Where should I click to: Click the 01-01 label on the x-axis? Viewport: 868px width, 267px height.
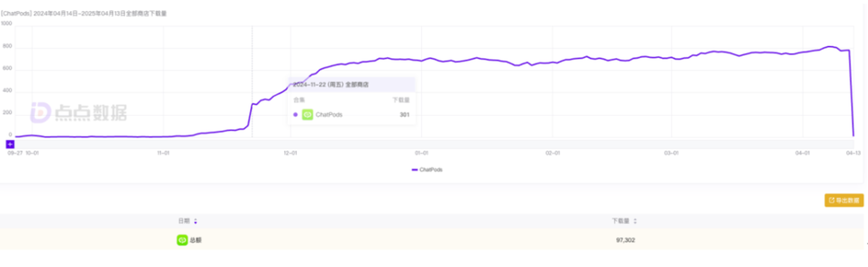(422, 152)
